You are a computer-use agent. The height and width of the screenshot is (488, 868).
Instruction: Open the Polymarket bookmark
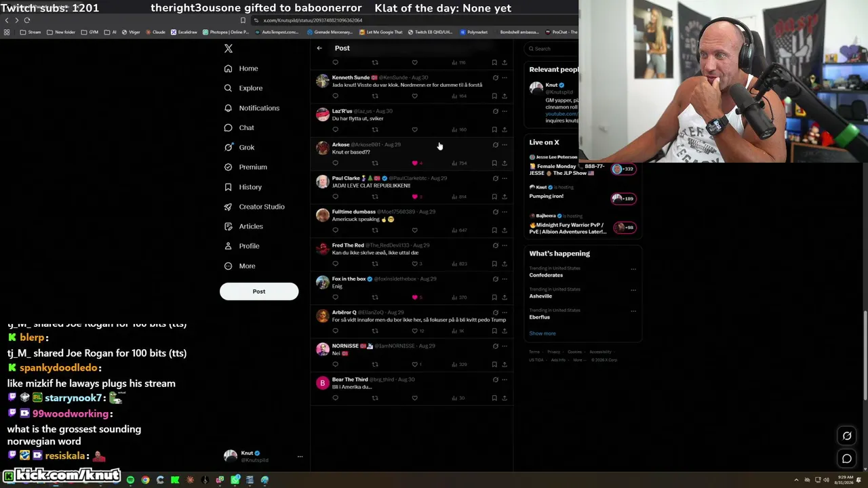point(473,32)
